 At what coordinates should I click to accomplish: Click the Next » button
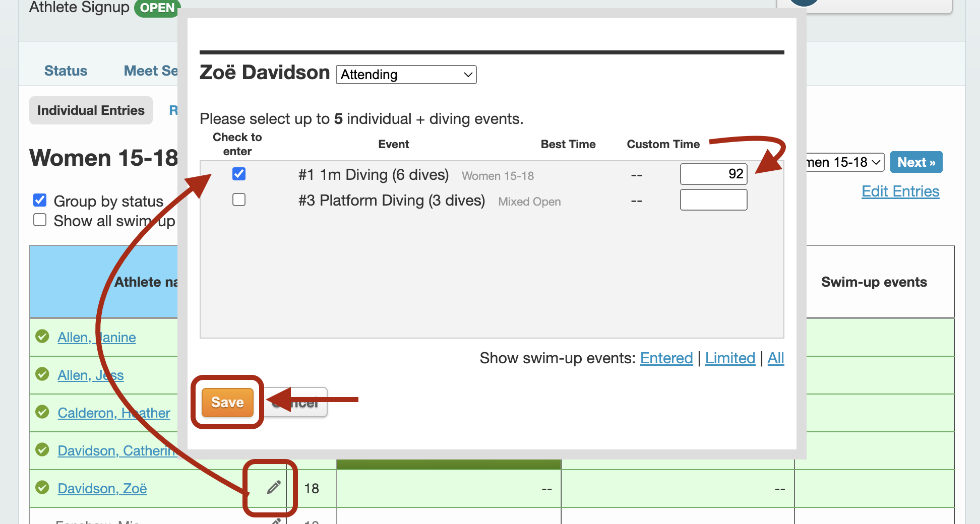[916, 162]
